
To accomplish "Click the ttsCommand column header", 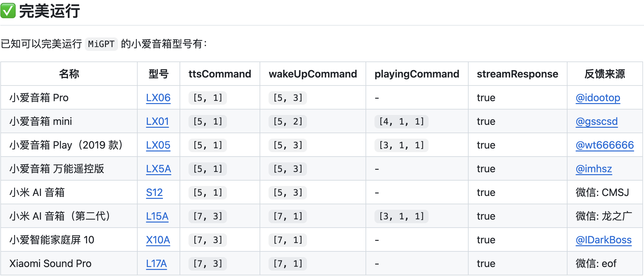I will (220, 74).
